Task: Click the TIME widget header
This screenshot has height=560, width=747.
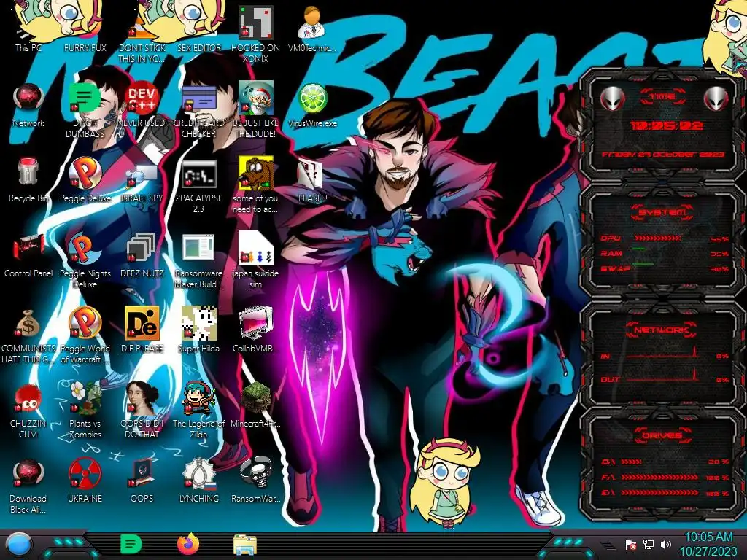Action: [662, 96]
